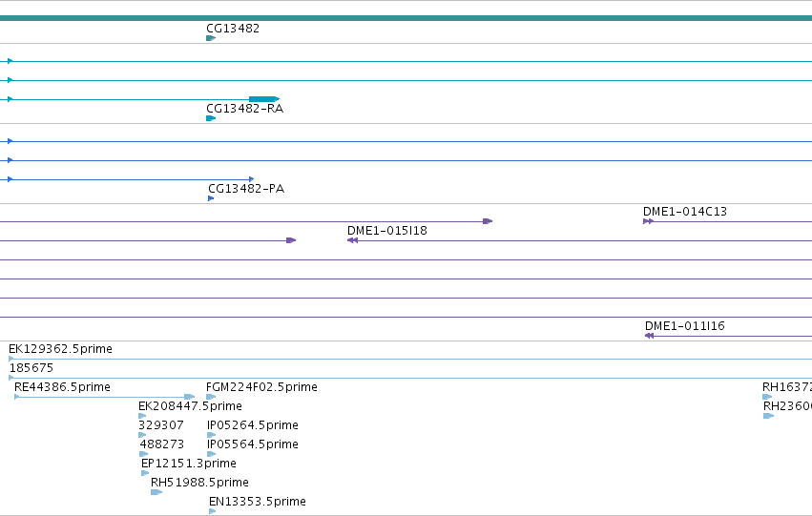The image size is (812, 516).
Task: Click the IP05264.5prime label
Action: click(x=253, y=425)
